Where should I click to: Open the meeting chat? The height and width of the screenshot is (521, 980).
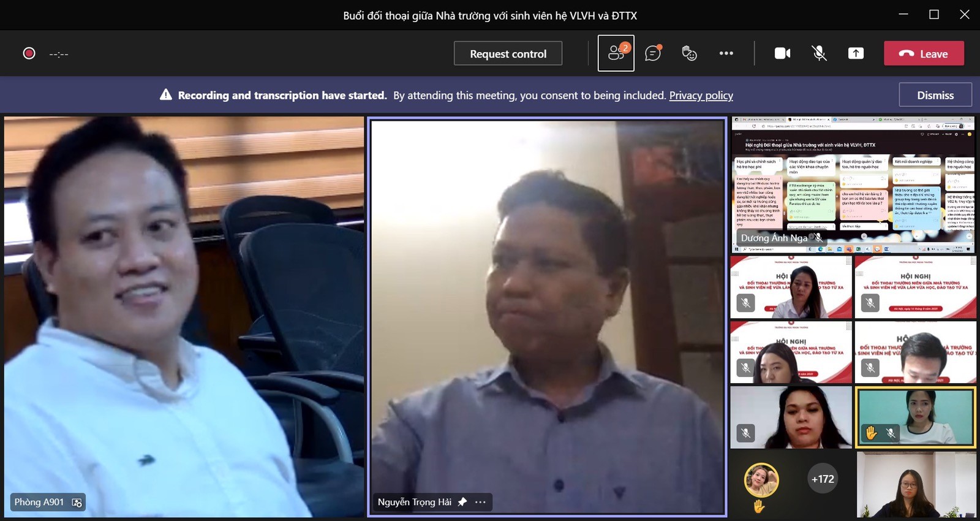pos(653,53)
